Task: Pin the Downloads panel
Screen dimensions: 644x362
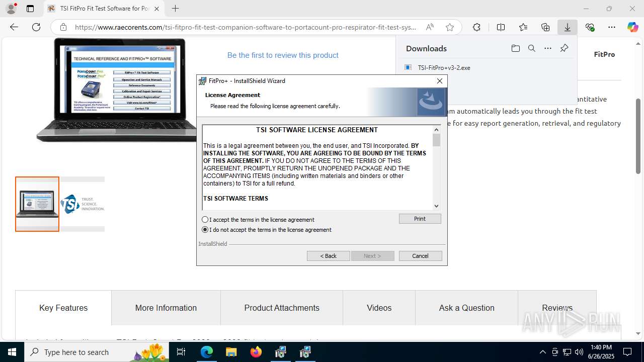Action: click(x=564, y=48)
